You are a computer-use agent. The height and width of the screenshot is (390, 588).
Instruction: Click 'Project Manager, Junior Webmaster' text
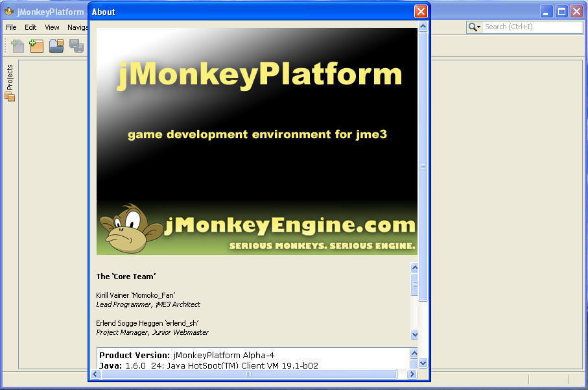tap(152, 332)
